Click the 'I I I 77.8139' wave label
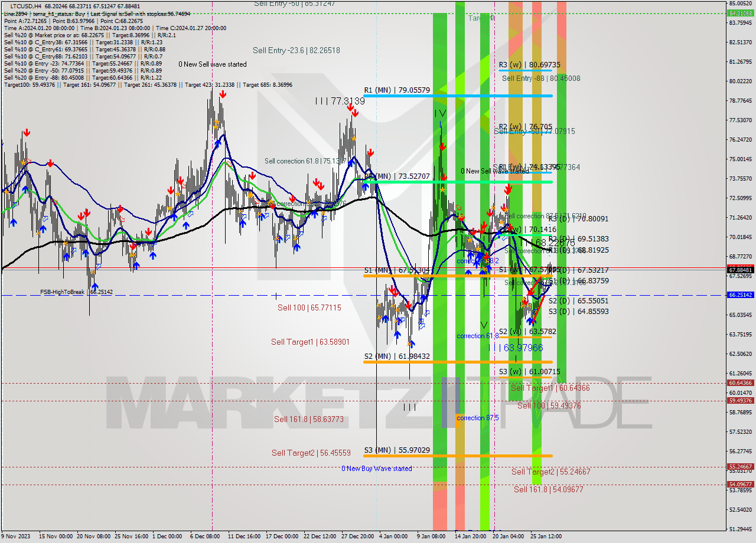The height and width of the screenshot is (543, 756). 340,101
